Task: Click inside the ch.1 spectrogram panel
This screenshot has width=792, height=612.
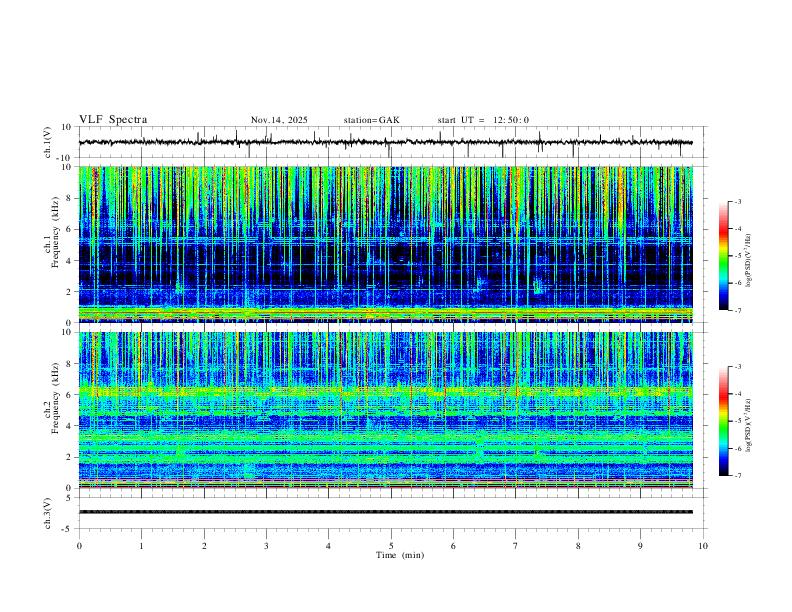Action: tap(385, 244)
